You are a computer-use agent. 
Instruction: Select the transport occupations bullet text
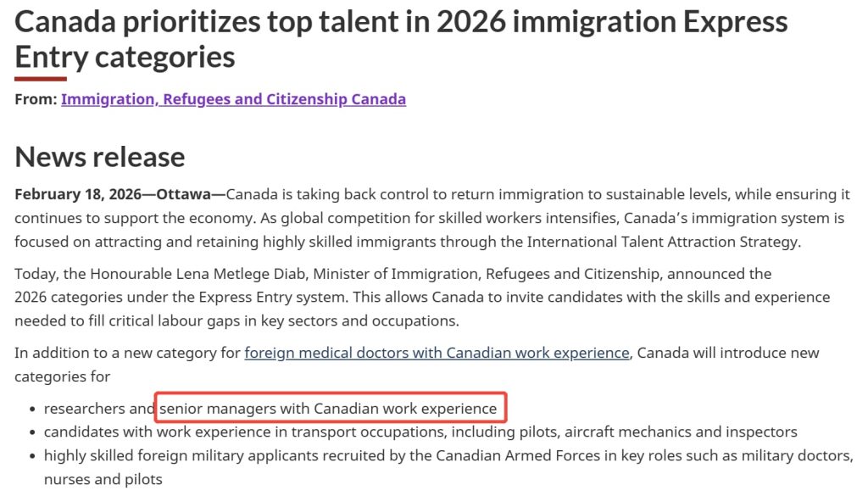[x=420, y=432]
